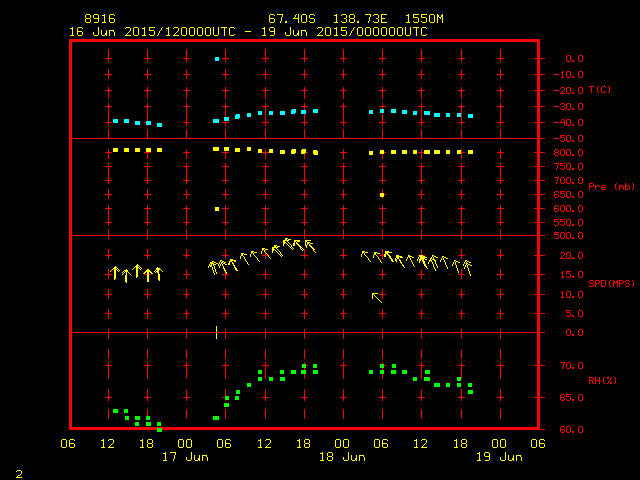Click the isolated white wind arrow

[377, 296]
